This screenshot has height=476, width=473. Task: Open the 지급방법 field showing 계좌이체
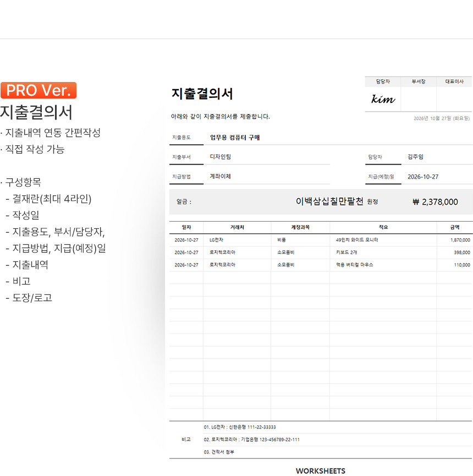pyautogui.click(x=221, y=177)
